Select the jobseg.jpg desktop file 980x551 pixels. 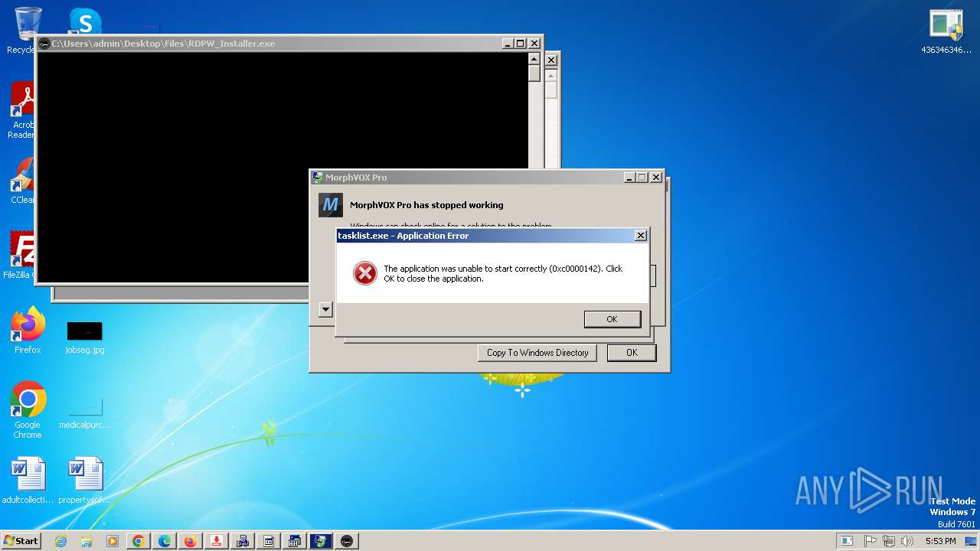click(85, 337)
